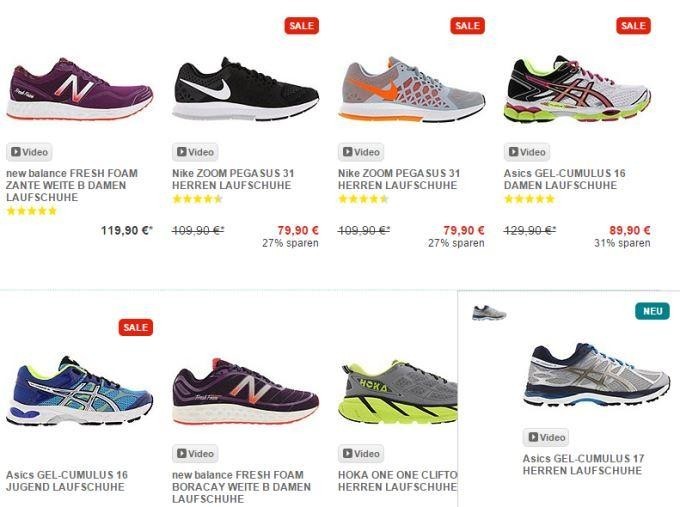Screen dimensions: 680x507
Task: Click Video button under grey-orange Nike Pegasus
Action: 361,152
